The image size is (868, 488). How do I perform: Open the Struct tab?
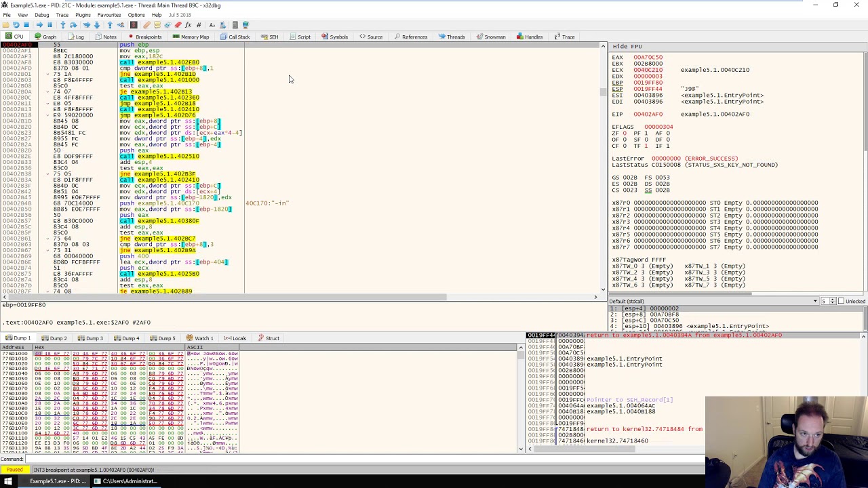[268, 338]
